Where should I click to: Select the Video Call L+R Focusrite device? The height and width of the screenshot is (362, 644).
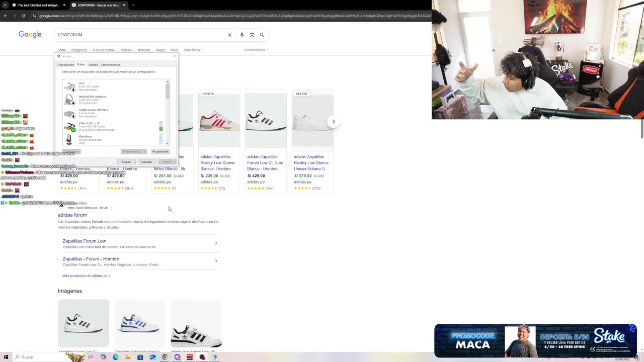[x=114, y=126]
